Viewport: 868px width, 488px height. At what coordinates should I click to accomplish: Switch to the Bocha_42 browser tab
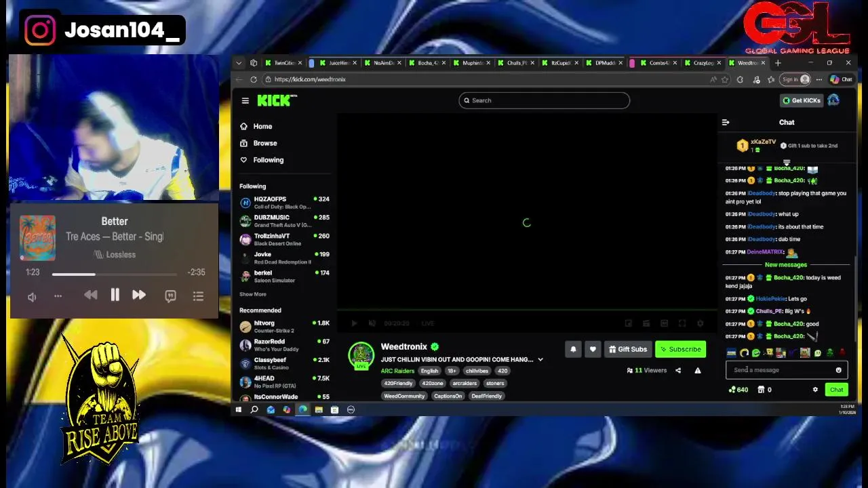click(429, 63)
